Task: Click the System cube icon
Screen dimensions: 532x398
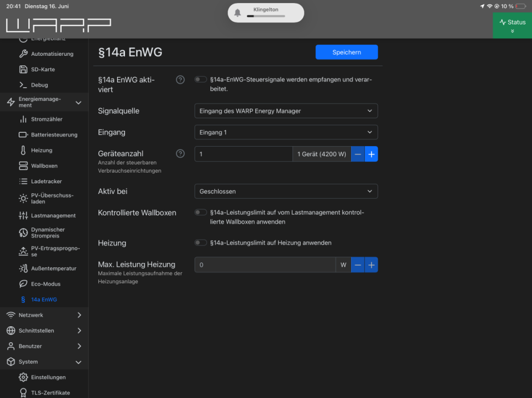Action: point(11,362)
